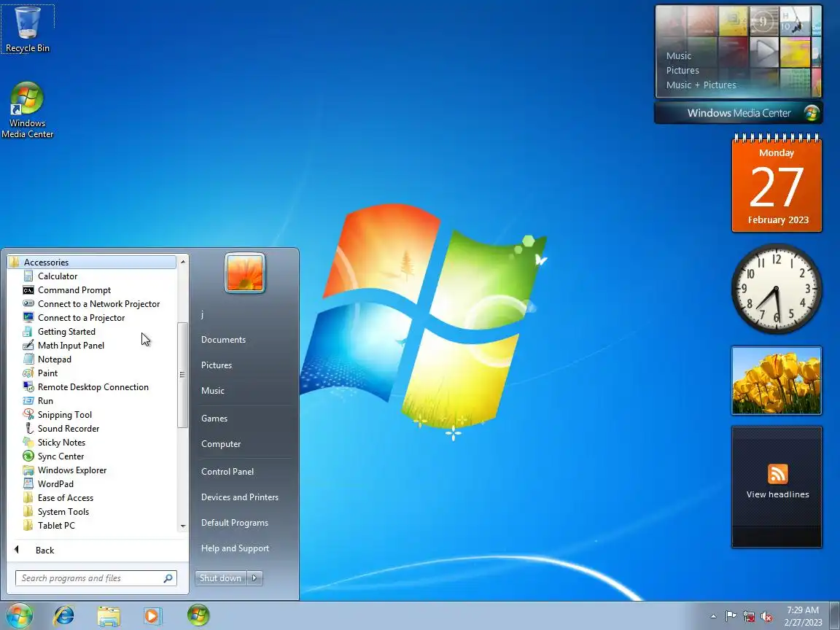Viewport: 840px width, 630px height.
Task: Click the programs list scroll up arrow
Action: pyautogui.click(x=183, y=262)
